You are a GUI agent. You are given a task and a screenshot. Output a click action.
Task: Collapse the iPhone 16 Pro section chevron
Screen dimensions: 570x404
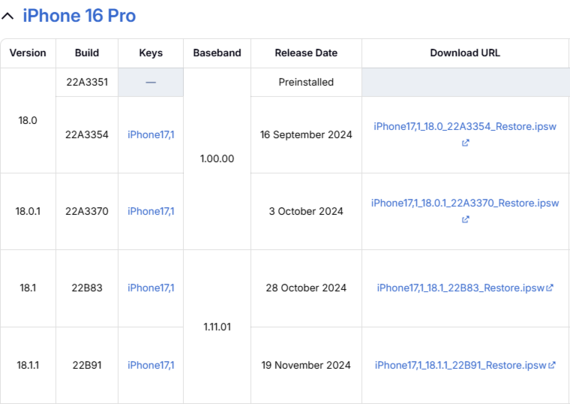8,16
